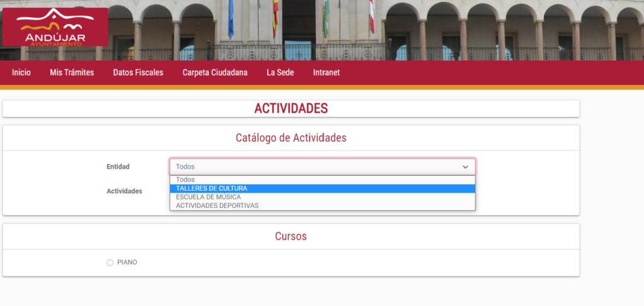Select ACTIVIDADES DEPORTIVAS option
644x306 pixels.
[323, 205]
